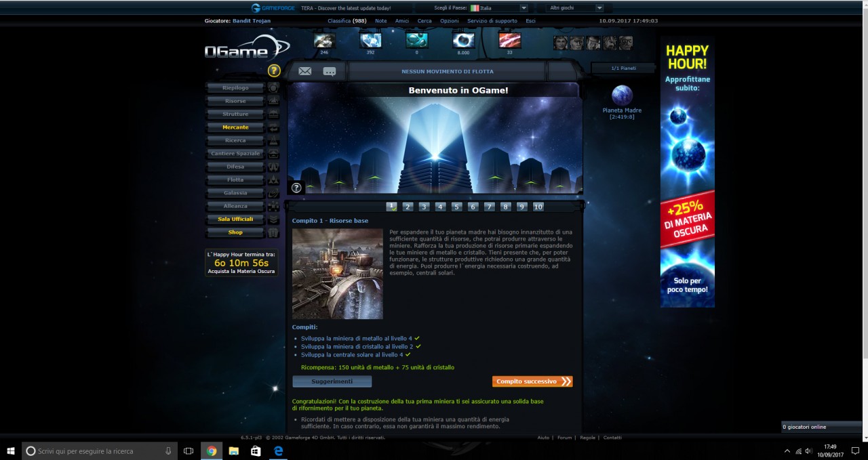Switch to tutorial task tab 5
This screenshot has width=868, height=460.
coord(456,207)
